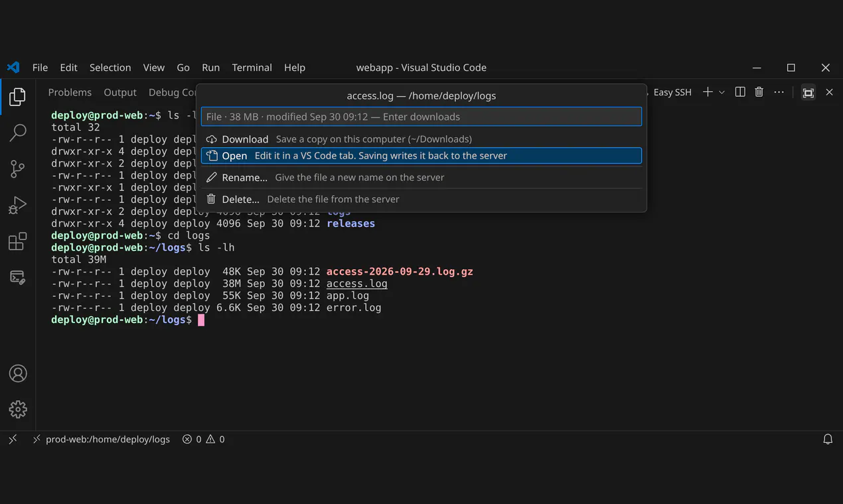Click the Rename pencil icon

point(211,178)
